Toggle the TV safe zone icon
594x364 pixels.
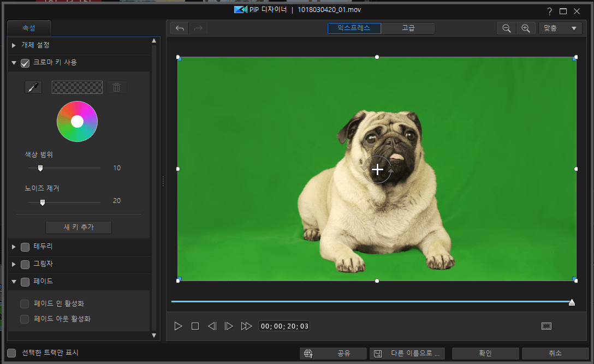[547, 326]
